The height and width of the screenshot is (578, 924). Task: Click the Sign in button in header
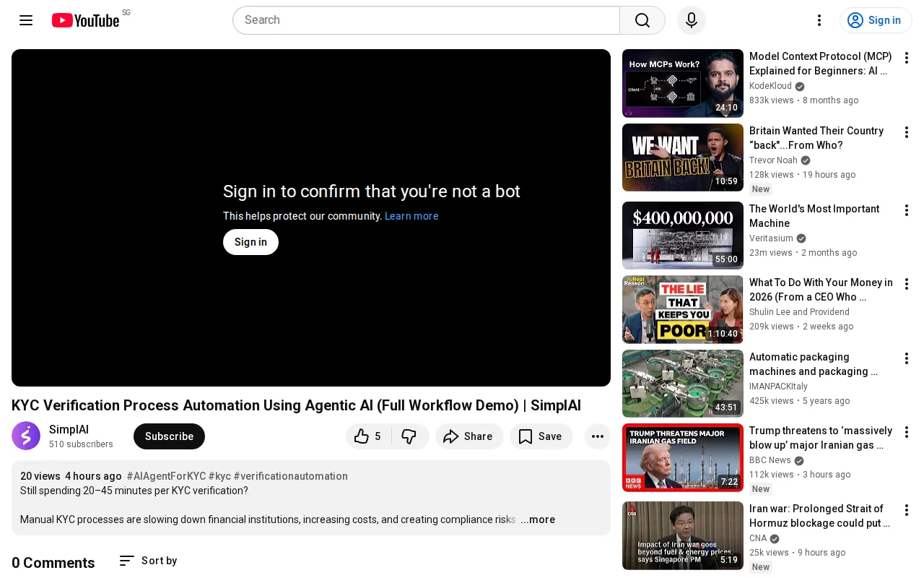pos(876,20)
